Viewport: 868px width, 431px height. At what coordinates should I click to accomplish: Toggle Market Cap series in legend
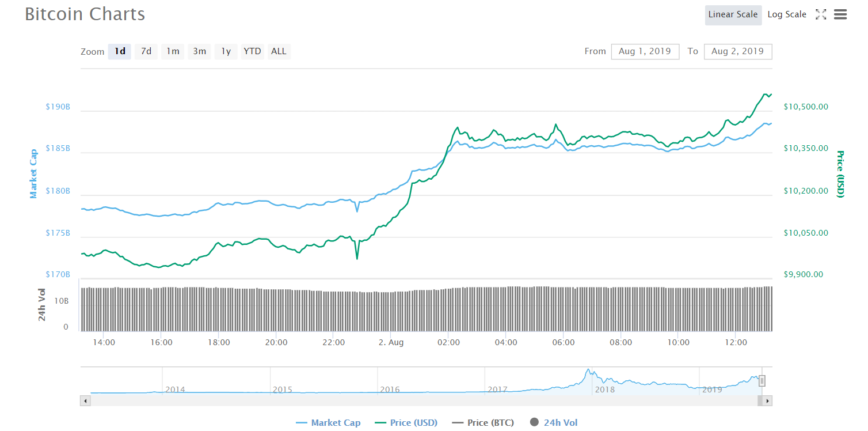point(328,423)
